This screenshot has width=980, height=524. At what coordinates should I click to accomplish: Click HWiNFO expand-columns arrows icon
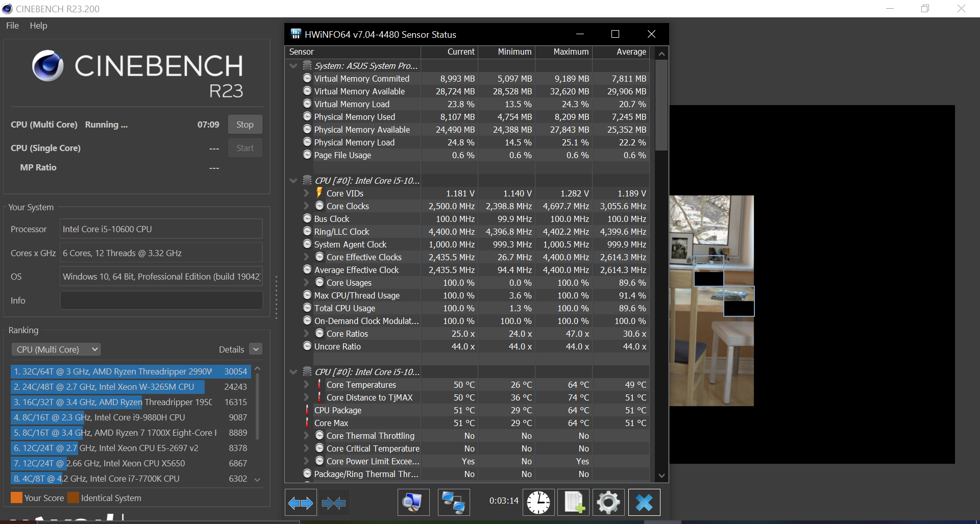[301, 503]
